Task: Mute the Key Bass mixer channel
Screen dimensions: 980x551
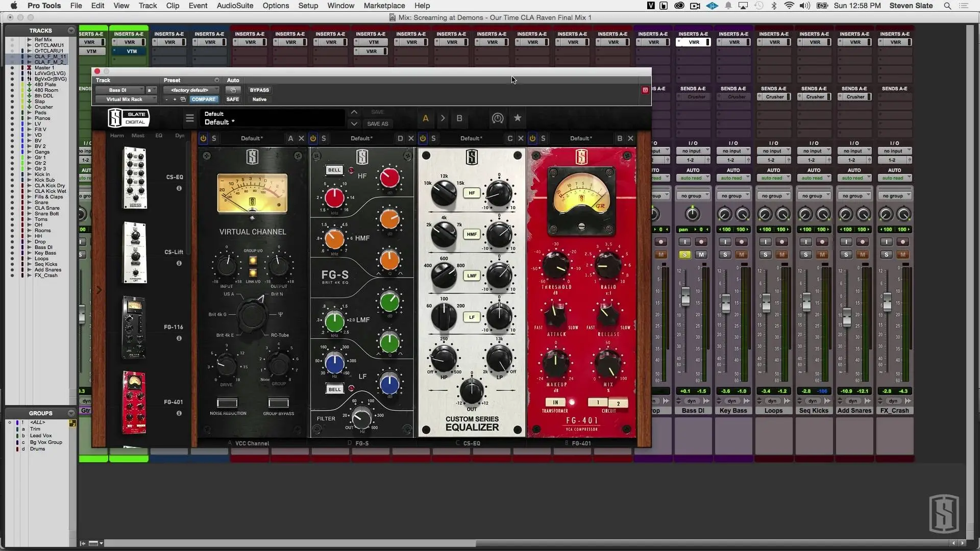Action: (x=742, y=255)
